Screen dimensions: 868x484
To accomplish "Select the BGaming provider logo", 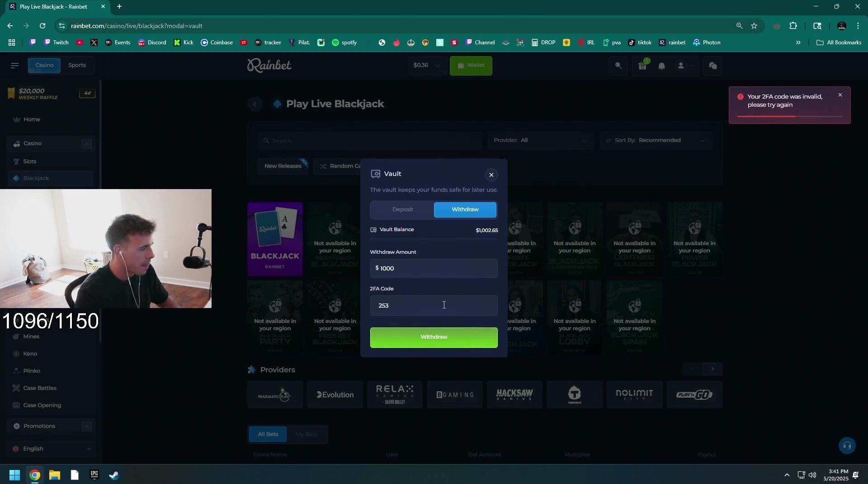I will coord(455,395).
